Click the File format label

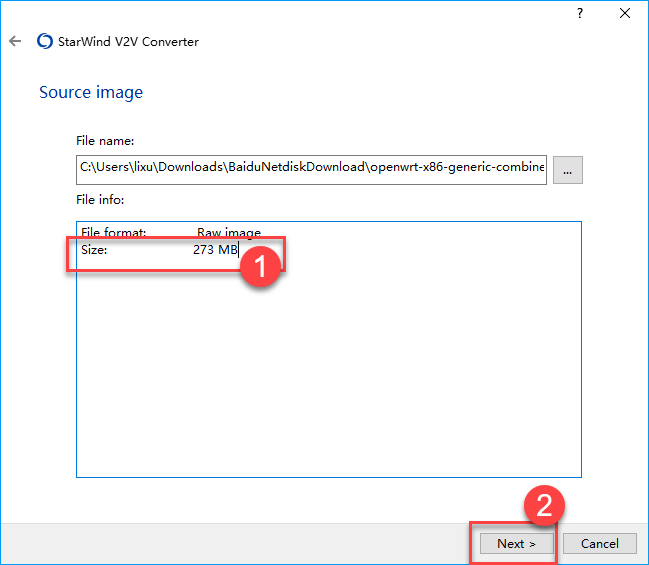(113, 233)
